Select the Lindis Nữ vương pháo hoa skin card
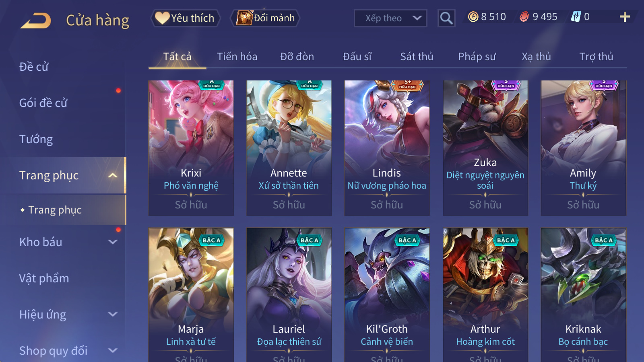Viewport: 644px width, 362px height. 387,148
